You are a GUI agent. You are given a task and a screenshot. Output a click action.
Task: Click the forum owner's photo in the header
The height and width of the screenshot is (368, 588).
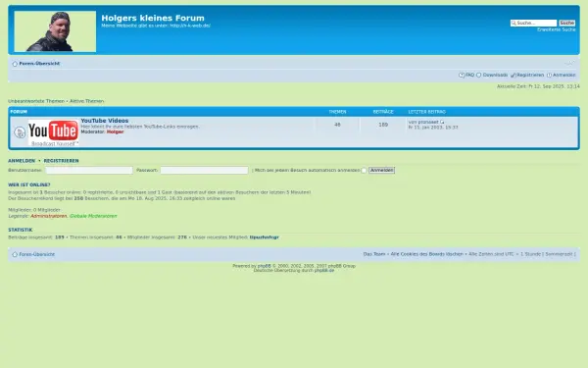(55, 31)
